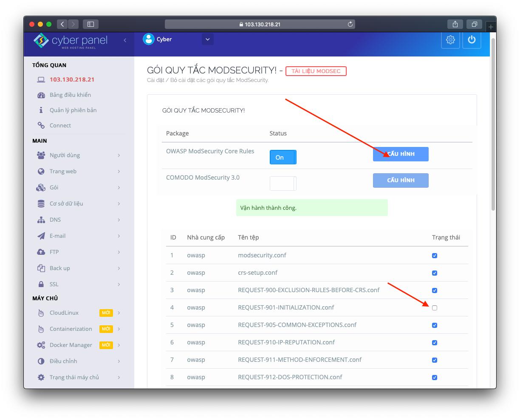Expand the Back up submenu

(x=119, y=268)
